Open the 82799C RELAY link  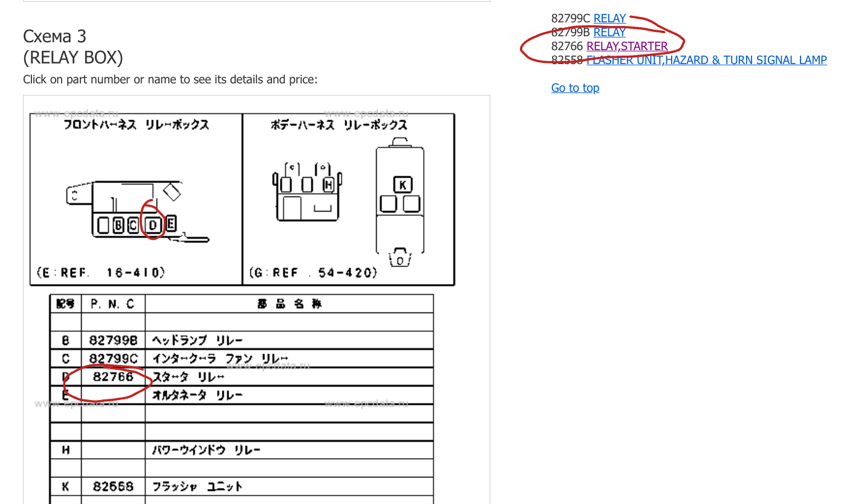point(609,19)
